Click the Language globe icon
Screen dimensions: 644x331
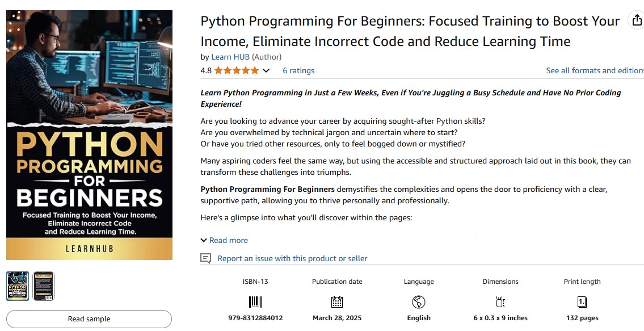(419, 301)
